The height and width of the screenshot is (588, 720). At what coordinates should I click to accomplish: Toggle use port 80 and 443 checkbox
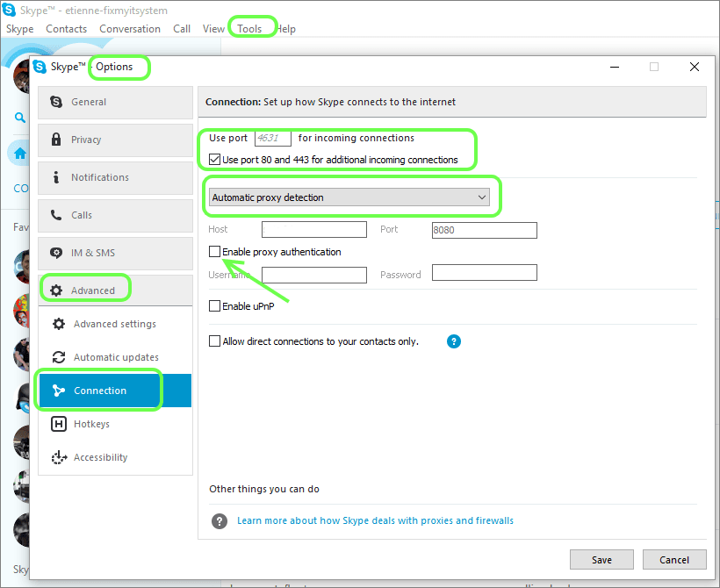coord(214,160)
